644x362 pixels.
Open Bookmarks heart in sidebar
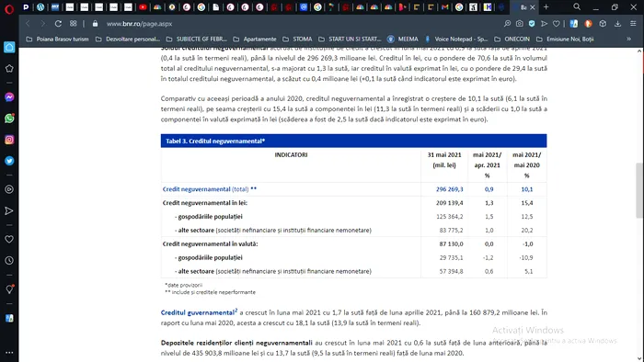coord(9,239)
